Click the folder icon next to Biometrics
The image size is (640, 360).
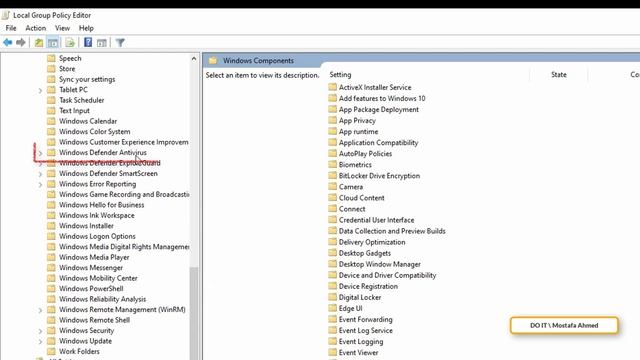[333, 164]
